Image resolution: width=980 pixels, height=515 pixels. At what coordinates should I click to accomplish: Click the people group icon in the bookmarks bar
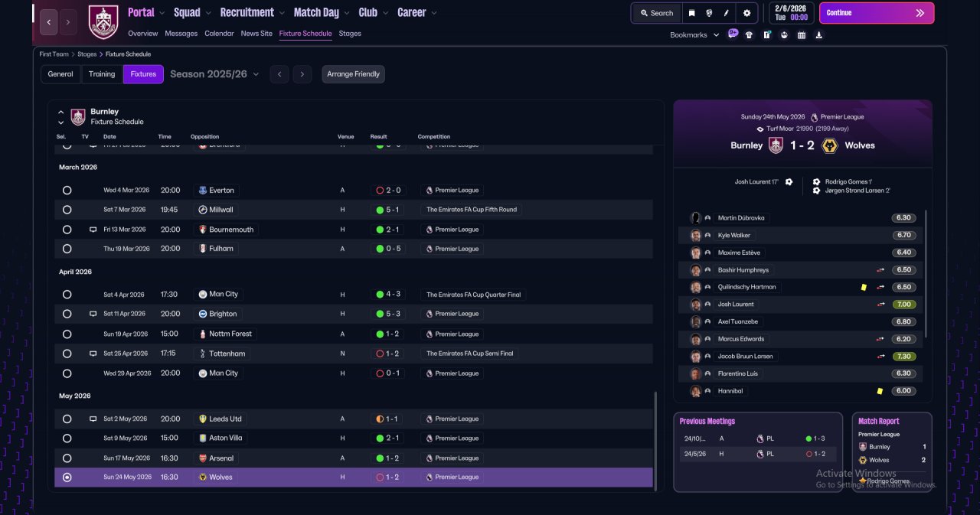tap(784, 34)
